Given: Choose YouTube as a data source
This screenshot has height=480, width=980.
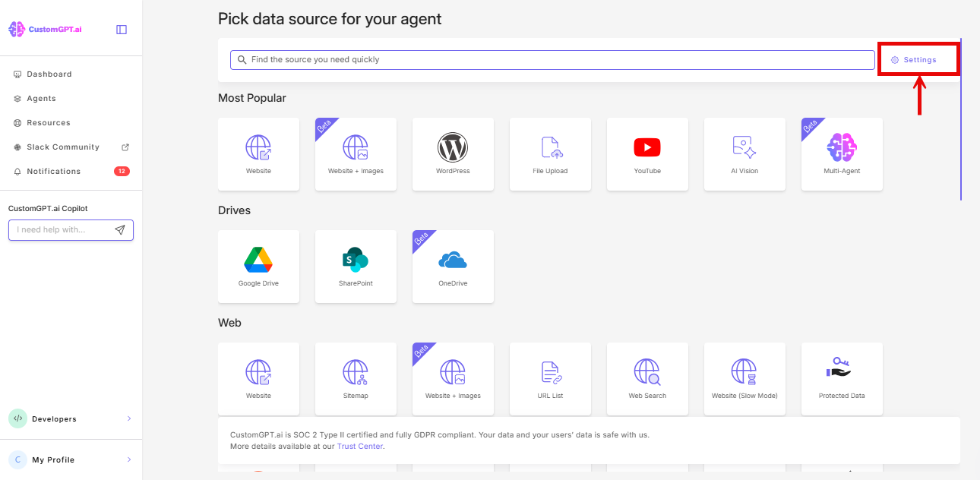Looking at the screenshot, I should pyautogui.click(x=647, y=154).
